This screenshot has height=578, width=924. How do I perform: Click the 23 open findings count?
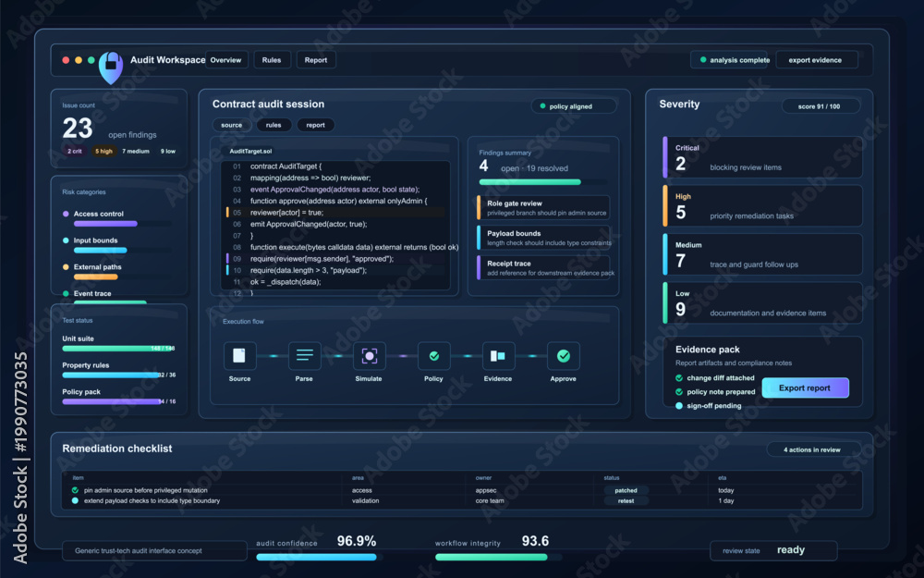coord(78,129)
